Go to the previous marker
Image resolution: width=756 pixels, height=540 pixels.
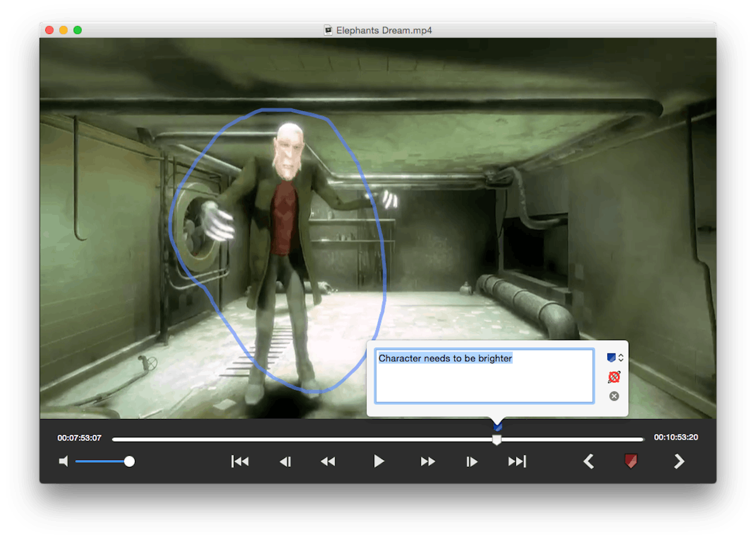pyautogui.click(x=588, y=462)
